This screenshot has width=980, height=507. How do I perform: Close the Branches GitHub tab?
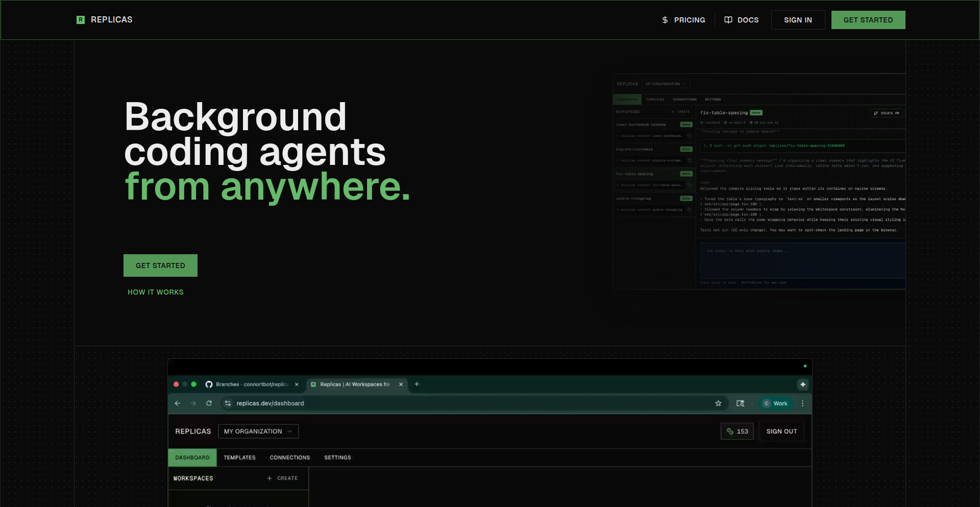[297, 384]
